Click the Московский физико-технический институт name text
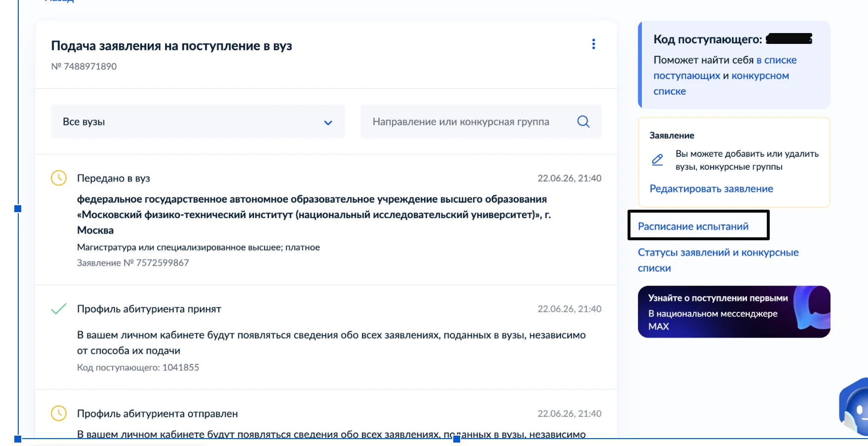Viewport: 868px width, 446px height. click(314, 215)
